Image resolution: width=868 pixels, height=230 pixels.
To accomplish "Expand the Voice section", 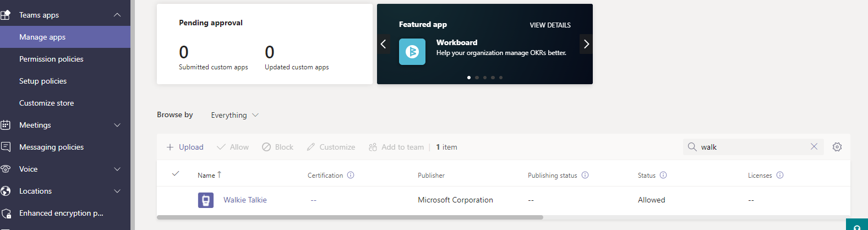I will 117,169.
